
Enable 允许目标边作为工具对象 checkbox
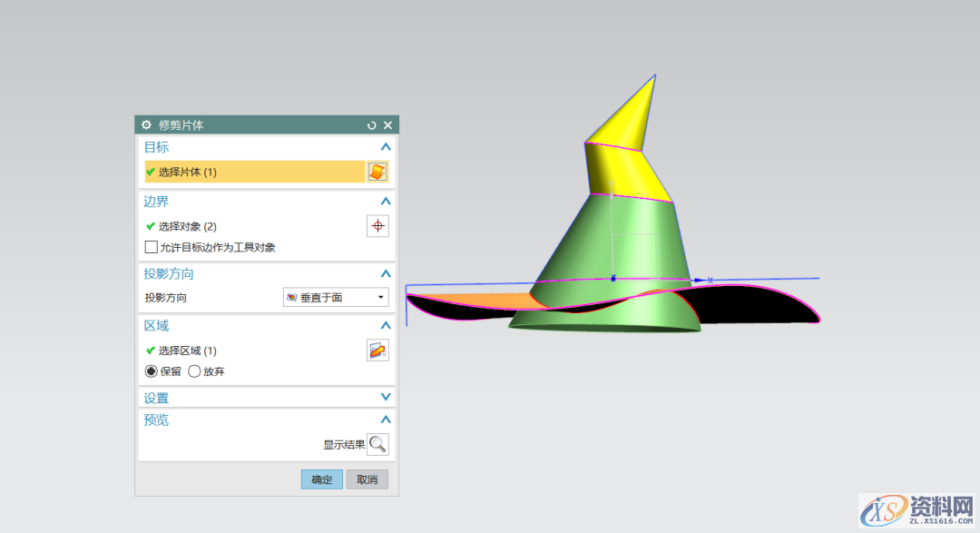(152, 247)
